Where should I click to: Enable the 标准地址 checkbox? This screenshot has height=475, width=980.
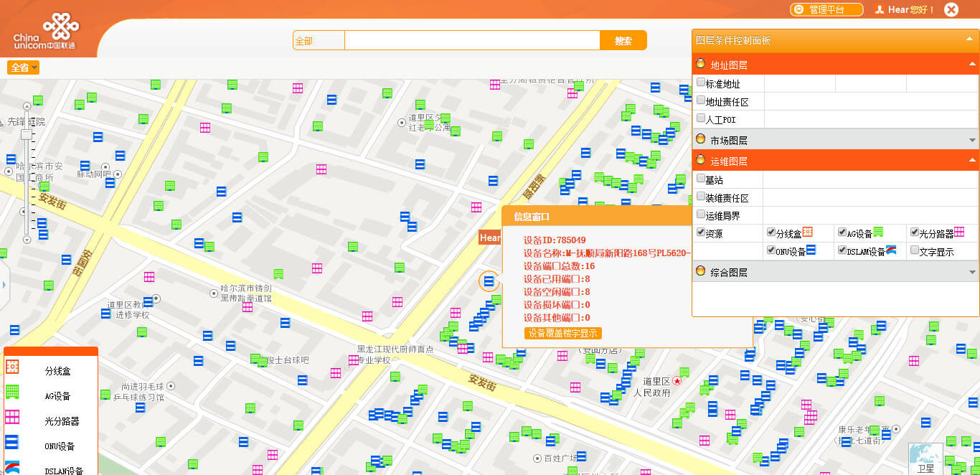(x=701, y=83)
